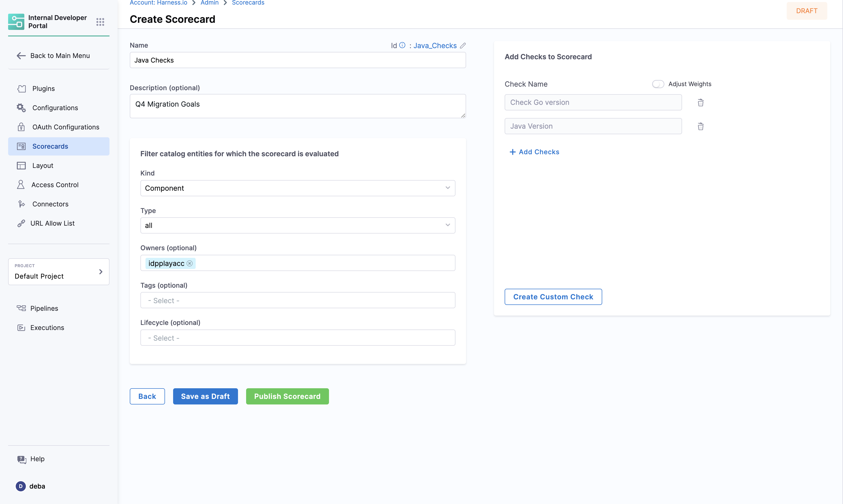Open Access Control menu item
The image size is (843, 504).
coord(55,185)
